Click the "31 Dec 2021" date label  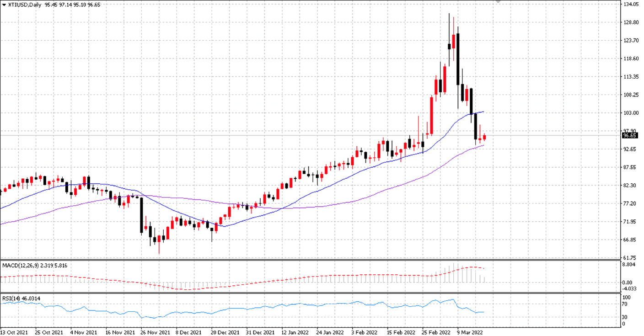click(259, 332)
